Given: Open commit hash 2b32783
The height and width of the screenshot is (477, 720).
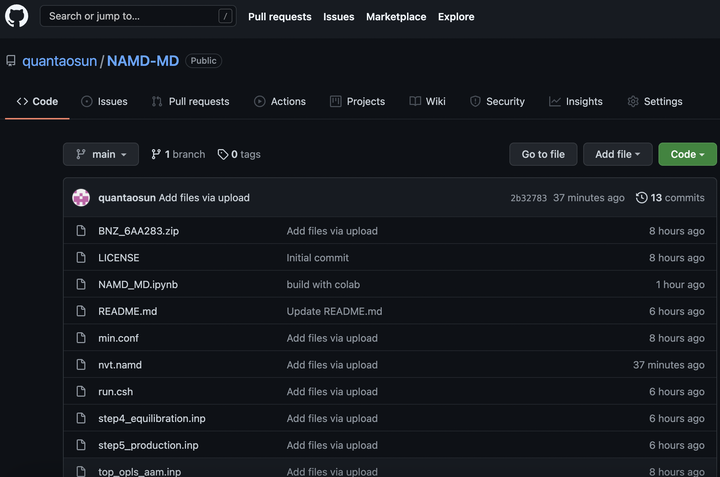Looking at the screenshot, I should point(528,198).
